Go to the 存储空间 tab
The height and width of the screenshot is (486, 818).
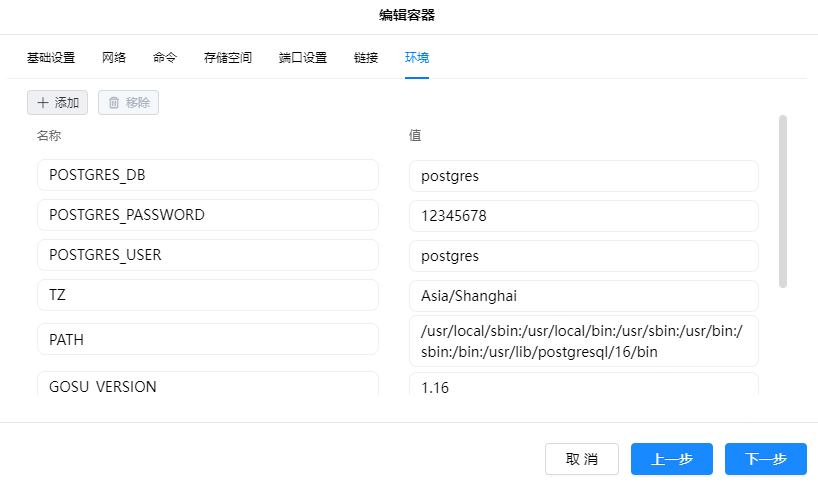tap(228, 57)
